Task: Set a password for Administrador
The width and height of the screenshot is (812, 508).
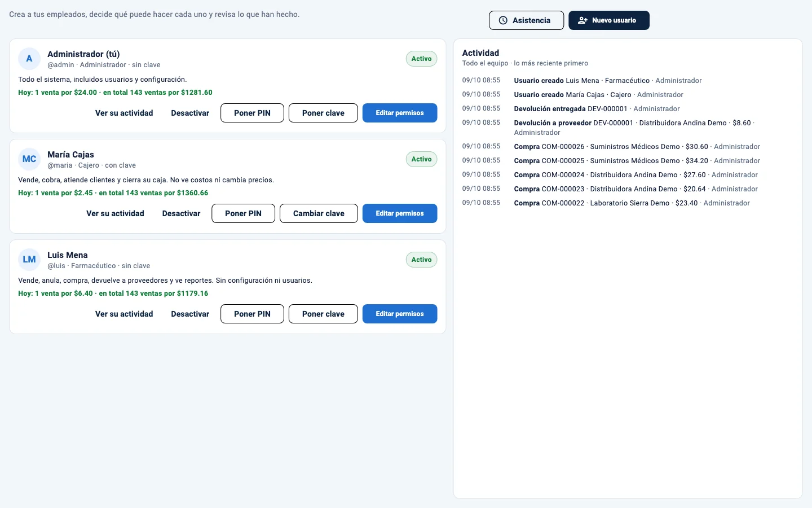Action: (x=323, y=113)
